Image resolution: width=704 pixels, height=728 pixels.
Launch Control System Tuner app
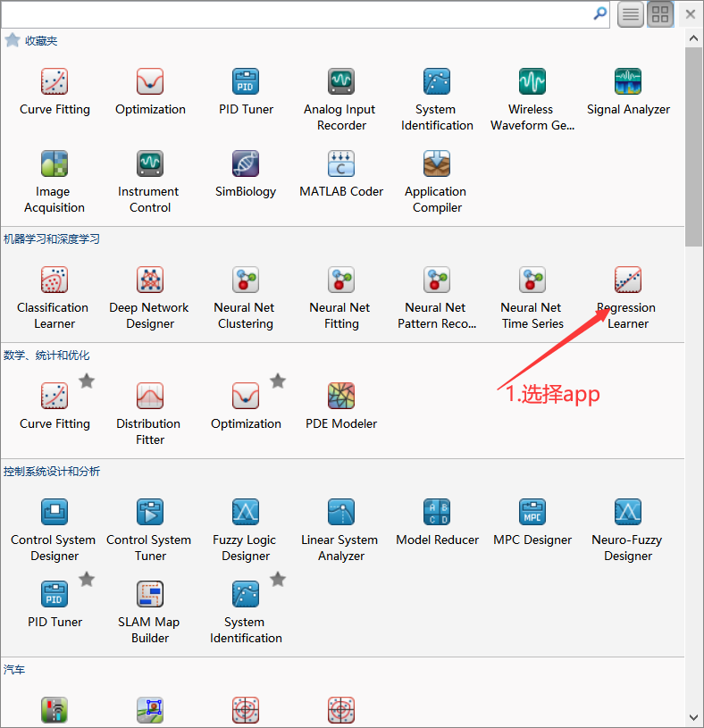(150, 531)
